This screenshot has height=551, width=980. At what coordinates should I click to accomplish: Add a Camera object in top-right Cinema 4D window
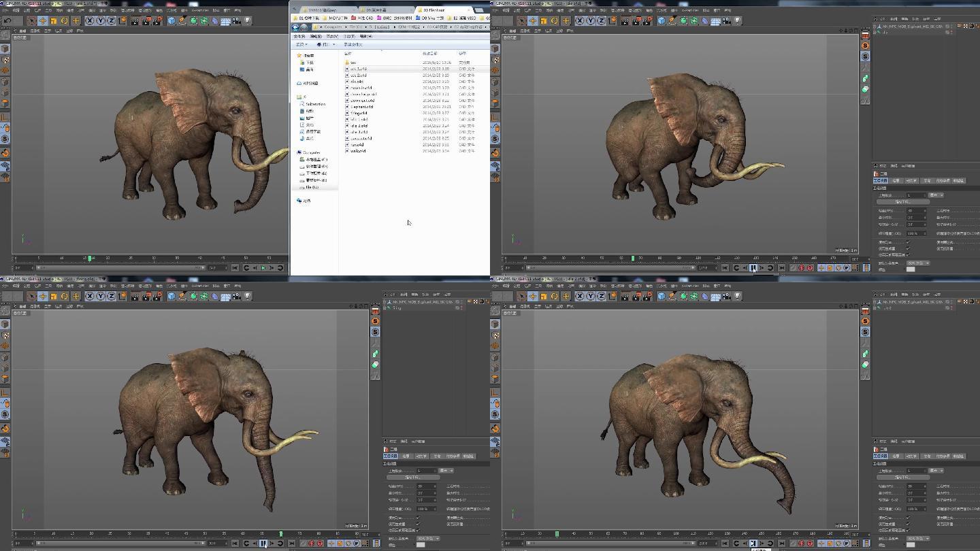(x=727, y=20)
